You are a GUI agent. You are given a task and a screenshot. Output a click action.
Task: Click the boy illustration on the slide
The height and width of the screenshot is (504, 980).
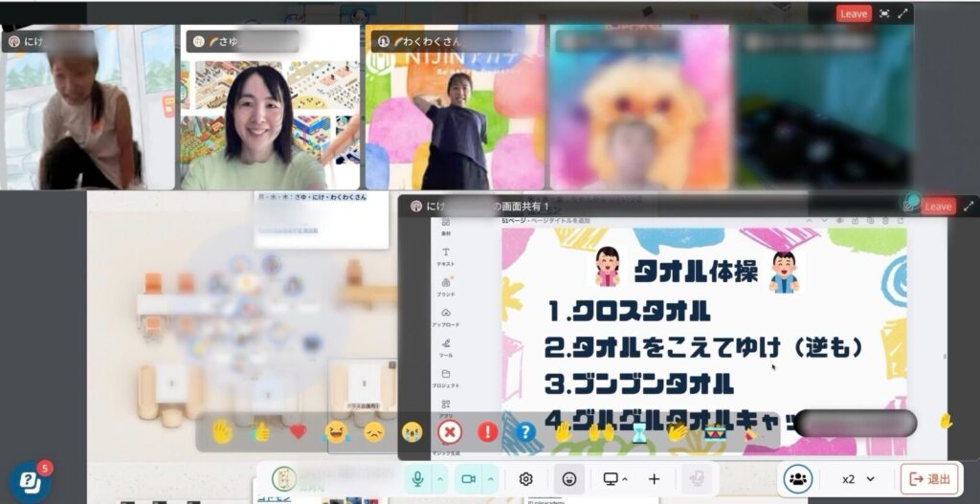tap(784, 272)
